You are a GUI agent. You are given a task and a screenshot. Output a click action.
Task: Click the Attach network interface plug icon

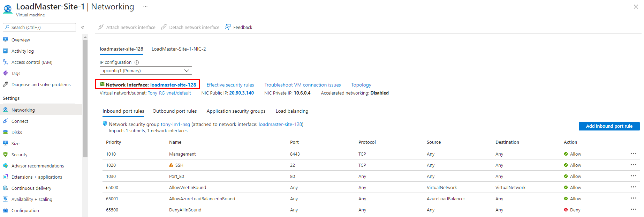(x=101, y=27)
